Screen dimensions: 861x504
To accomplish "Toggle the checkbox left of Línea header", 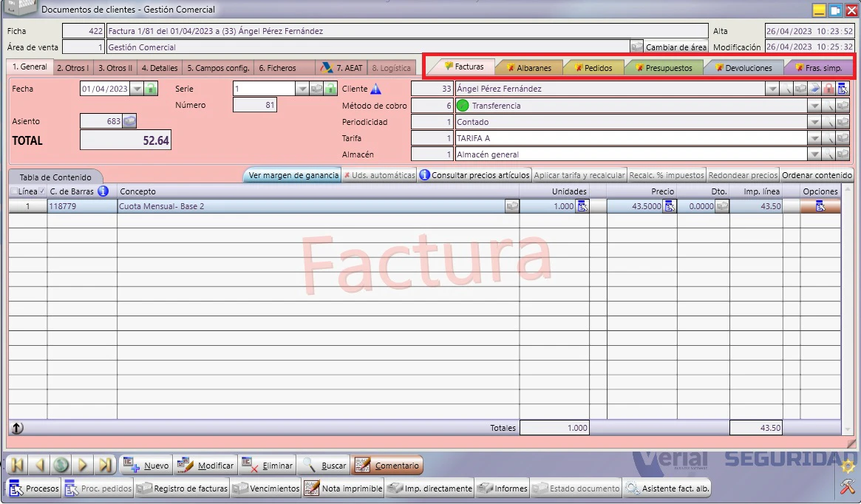I will tap(14, 191).
